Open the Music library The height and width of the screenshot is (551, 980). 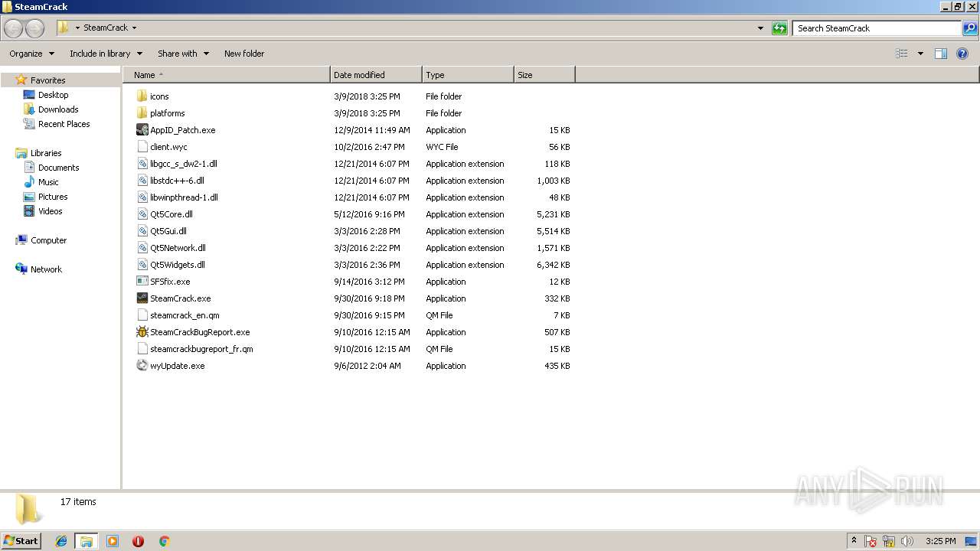pyautogui.click(x=48, y=182)
